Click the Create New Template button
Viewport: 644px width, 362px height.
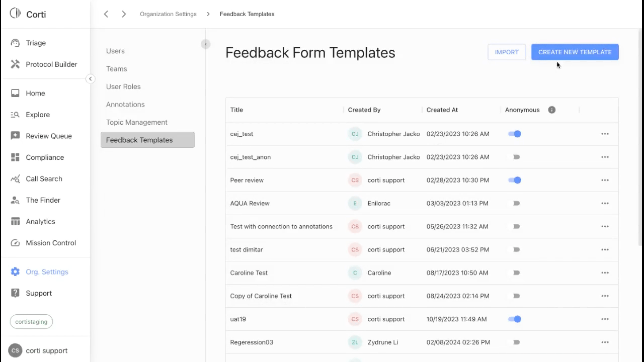[x=575, y=52]
